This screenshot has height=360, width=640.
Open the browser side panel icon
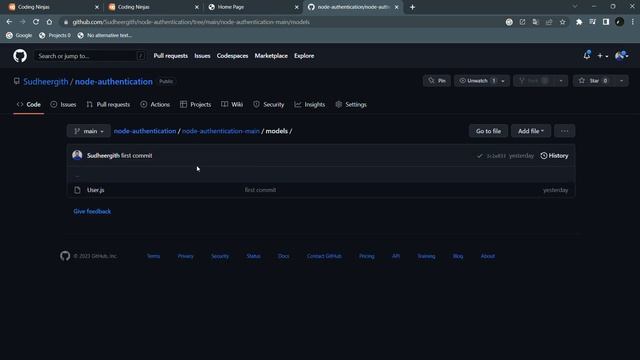tap(606, 22)
